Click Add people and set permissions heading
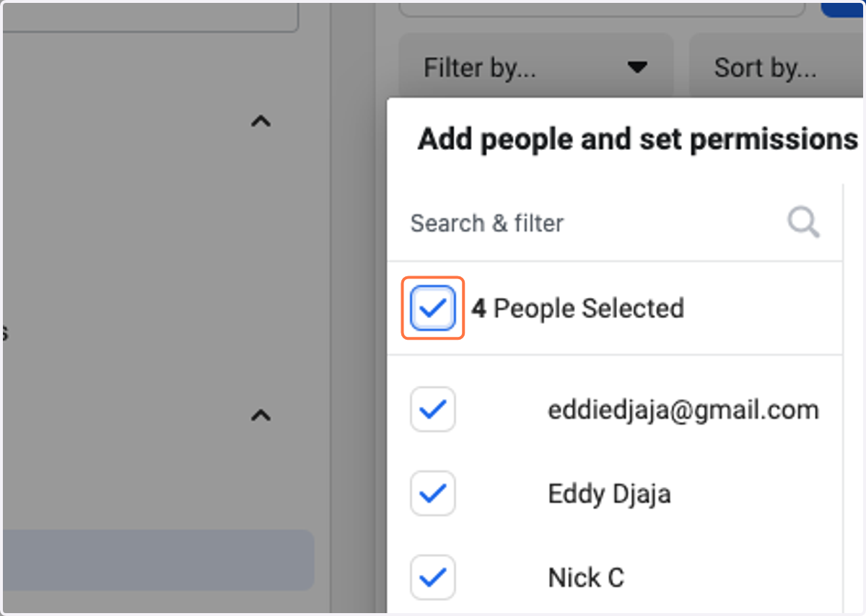 click(x=638, y=138)
